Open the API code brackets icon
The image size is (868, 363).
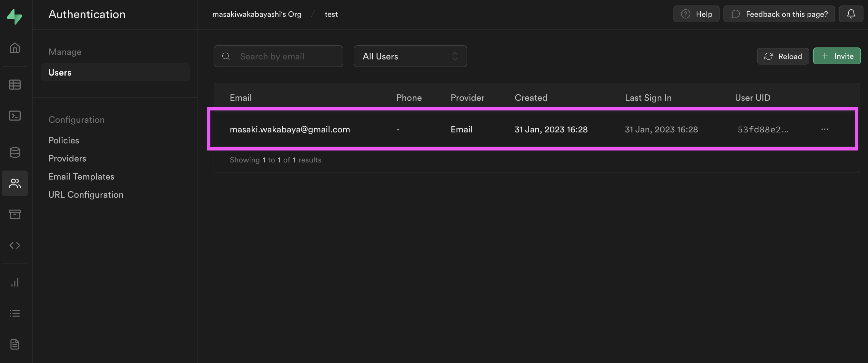[x=15, y=245]
